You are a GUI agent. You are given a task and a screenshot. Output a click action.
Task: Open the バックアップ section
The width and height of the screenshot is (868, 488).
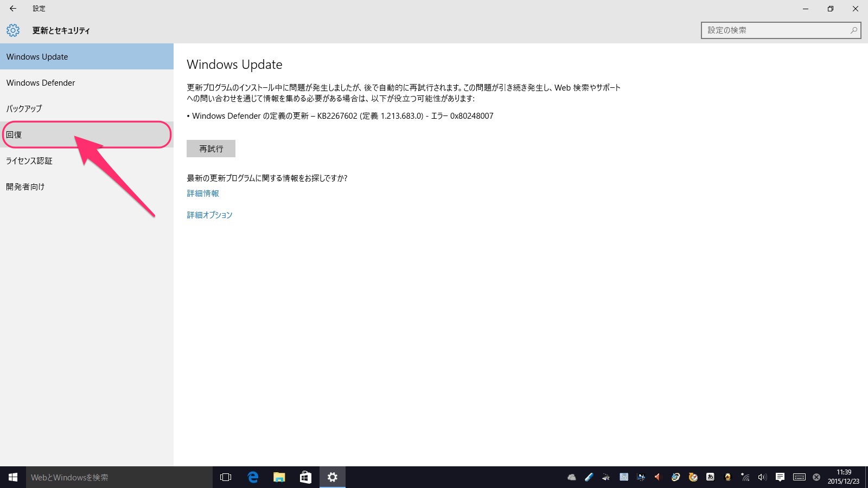pos(87,108)
